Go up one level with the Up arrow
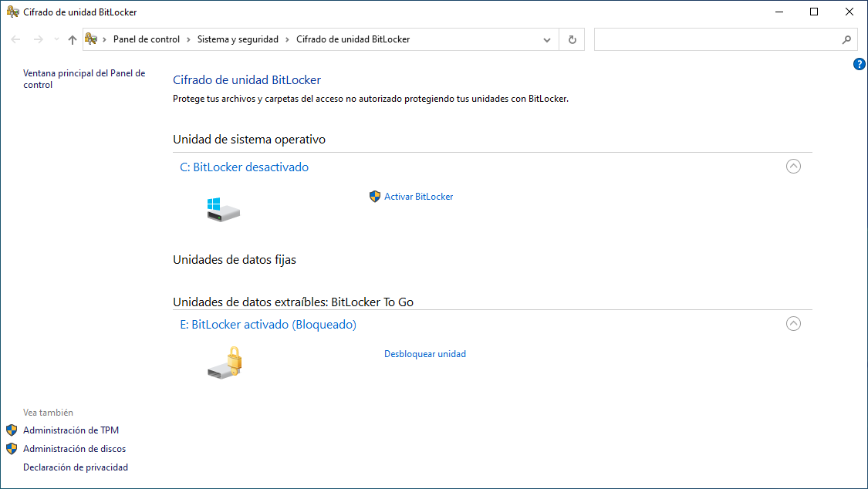 73,39
